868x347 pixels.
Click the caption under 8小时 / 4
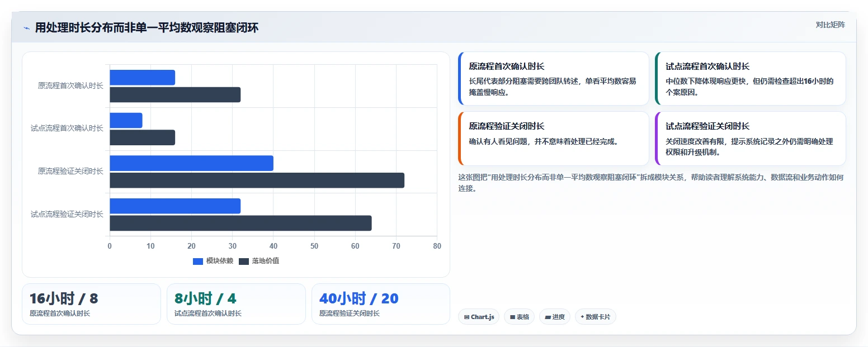pyautogui.click(x=208, y=313)
